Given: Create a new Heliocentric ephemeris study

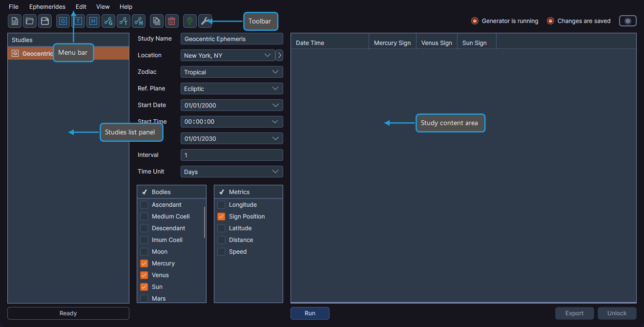Looking at the screenshot, I should (93, 21).
